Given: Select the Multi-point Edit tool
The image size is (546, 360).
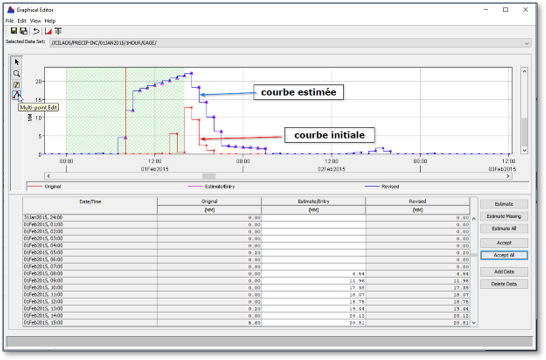Looking at the screenshot, I should pos(16,95).
